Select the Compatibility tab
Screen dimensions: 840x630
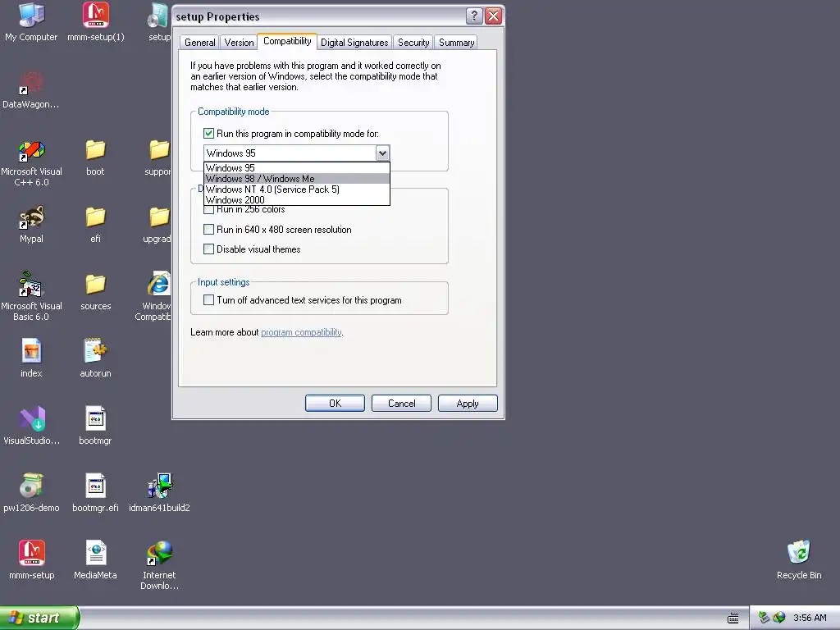(287, 41)
